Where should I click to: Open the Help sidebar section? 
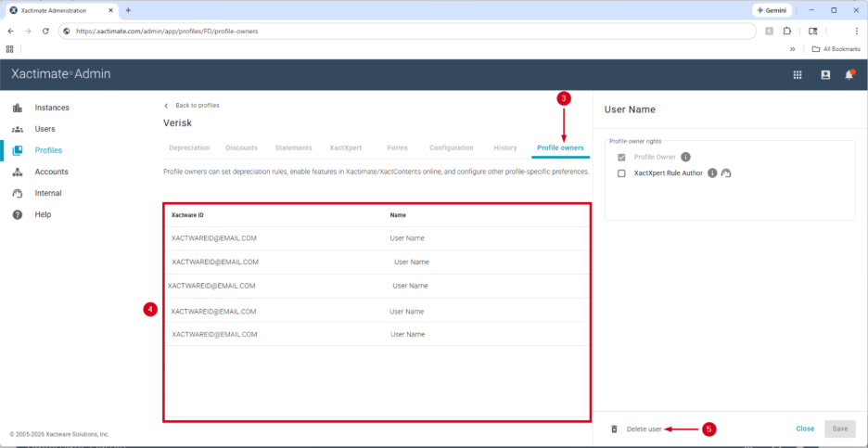(x=43, y=214)
